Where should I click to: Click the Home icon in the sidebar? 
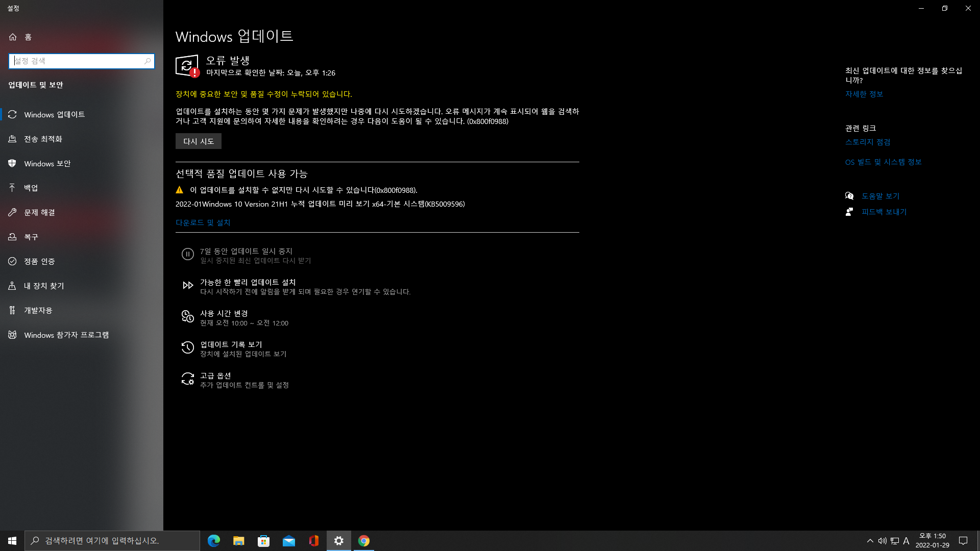[x=13, y=37]
